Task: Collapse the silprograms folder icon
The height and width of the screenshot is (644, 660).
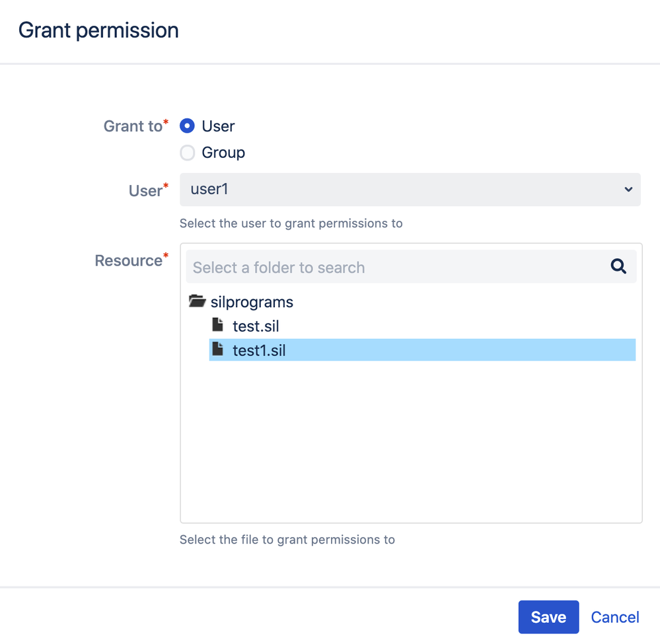Action: point(197,301)
